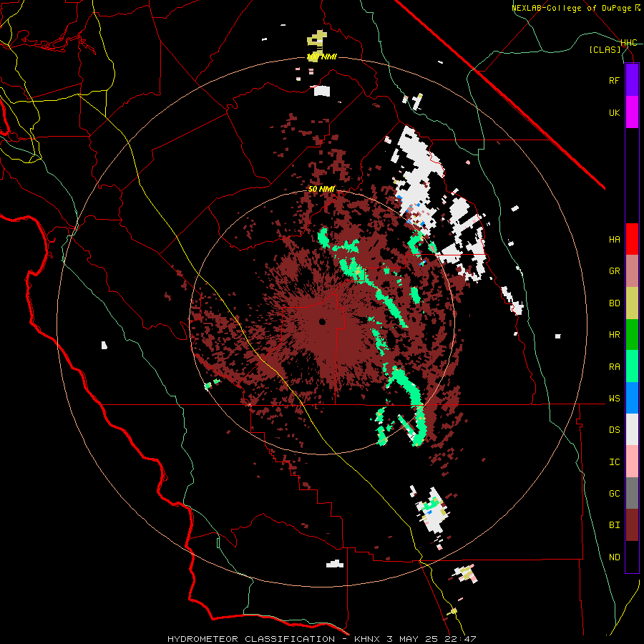Click the GC gray legend swatch
644x644 pixels.
632,493
